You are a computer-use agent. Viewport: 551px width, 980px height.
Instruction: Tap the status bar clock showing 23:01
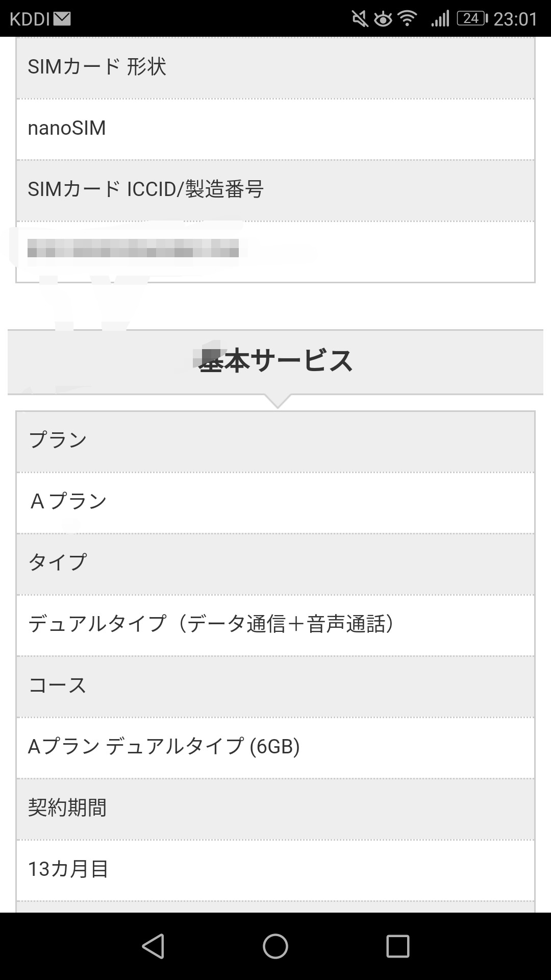[x=515, y=19]
